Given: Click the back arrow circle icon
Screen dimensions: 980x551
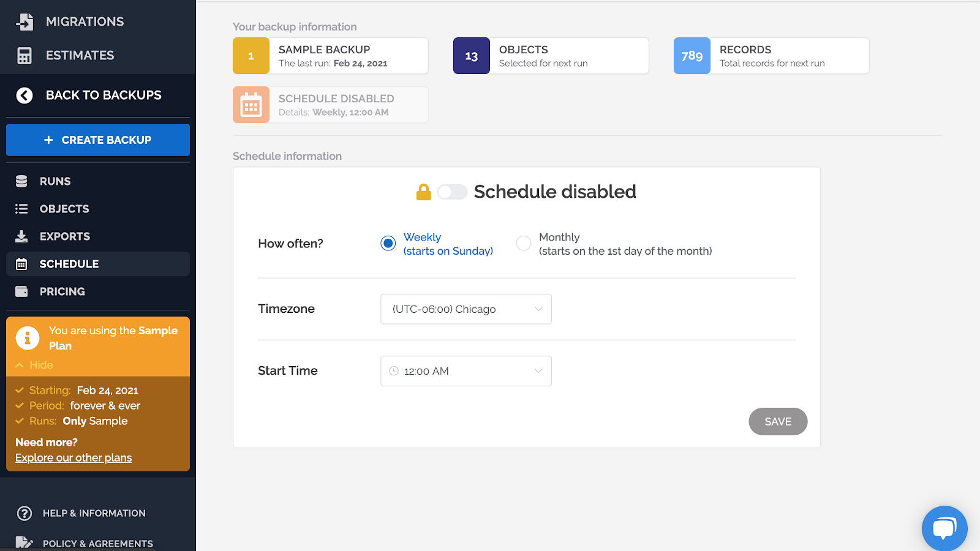Looking at the screenshot, I should [x=24, y=96].
